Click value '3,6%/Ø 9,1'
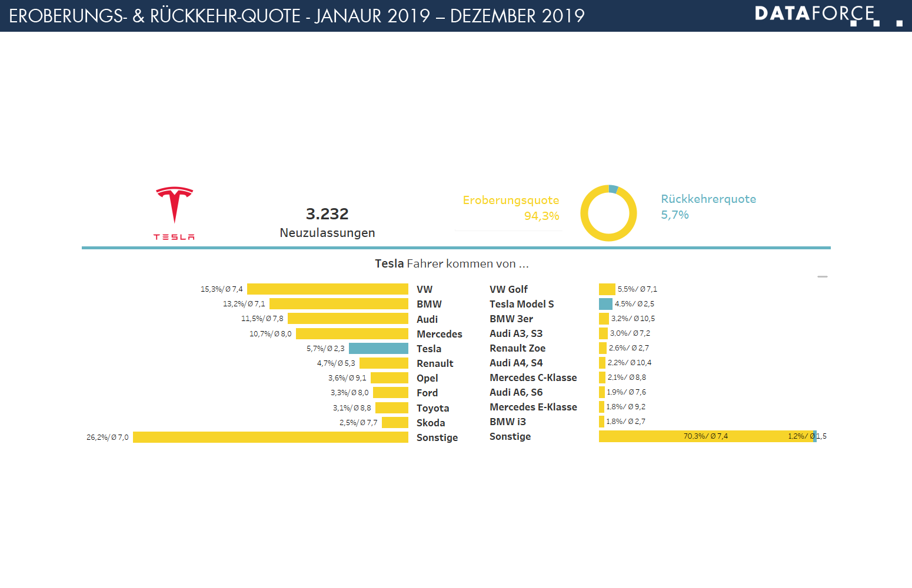This screenshot has height=588, width=912. click(x=347, y=378)
